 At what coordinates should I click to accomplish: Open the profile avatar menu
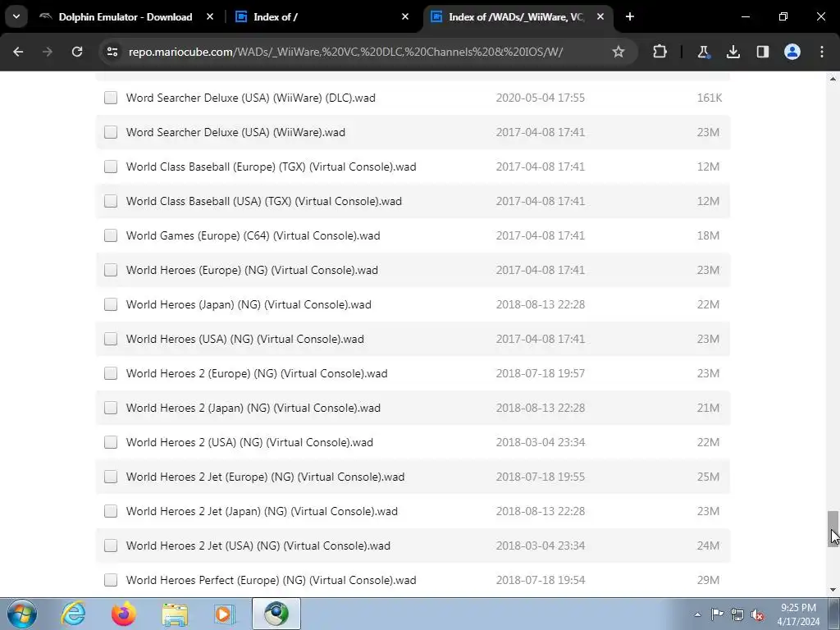[792, 52]
